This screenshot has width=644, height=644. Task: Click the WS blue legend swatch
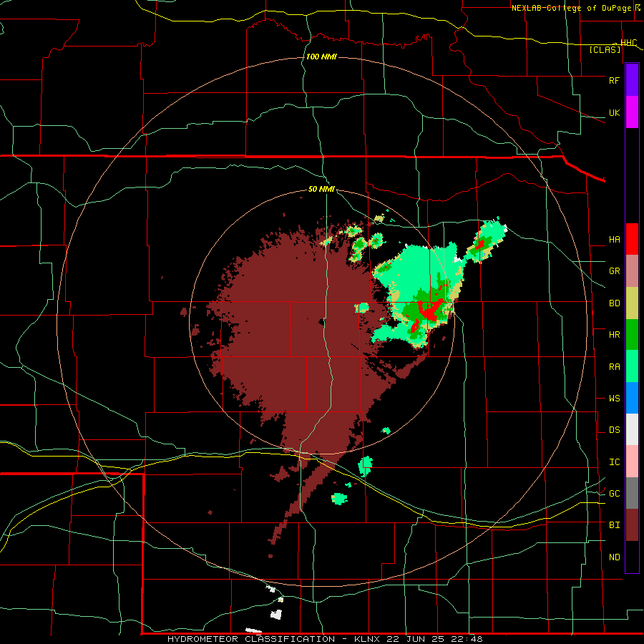[x=632, y=398]
